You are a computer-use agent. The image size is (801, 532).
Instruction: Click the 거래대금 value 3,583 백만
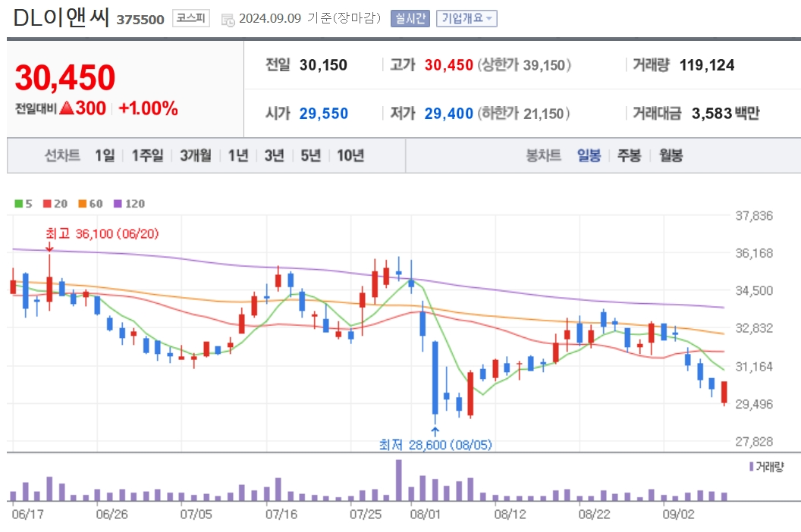pyautogui.click(x=726, y=114)
